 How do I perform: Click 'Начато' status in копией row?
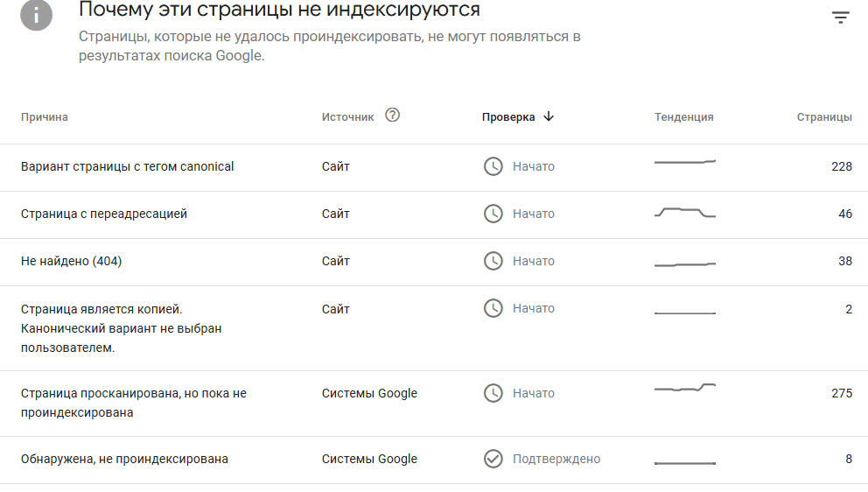click(534, 308)
